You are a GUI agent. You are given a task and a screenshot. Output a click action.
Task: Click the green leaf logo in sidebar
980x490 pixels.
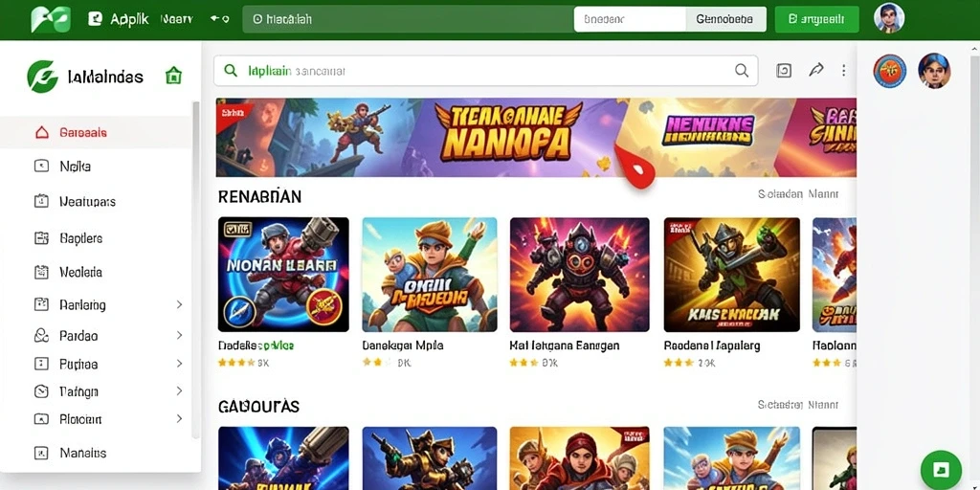click(x=42, y=77)
